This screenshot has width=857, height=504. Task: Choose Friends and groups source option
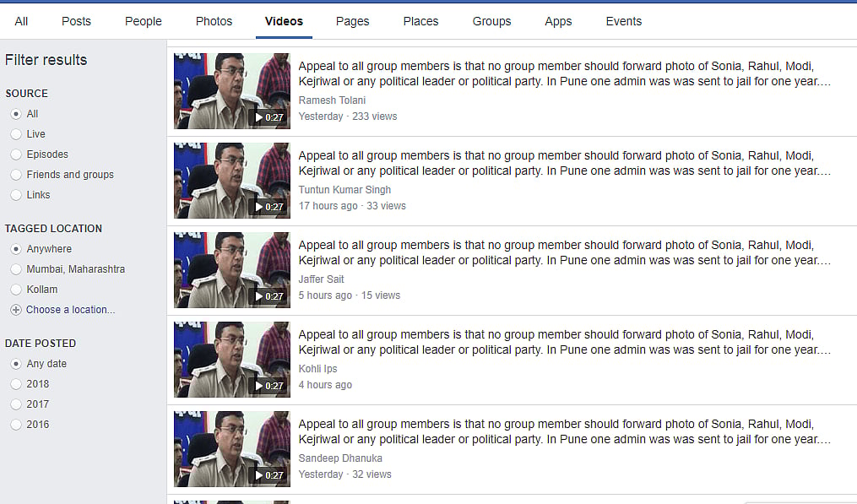[16, 175]
